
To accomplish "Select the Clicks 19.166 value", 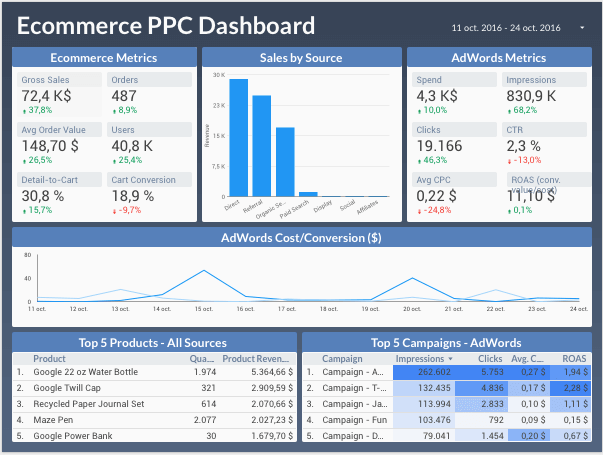I will (x=439, y=146).
